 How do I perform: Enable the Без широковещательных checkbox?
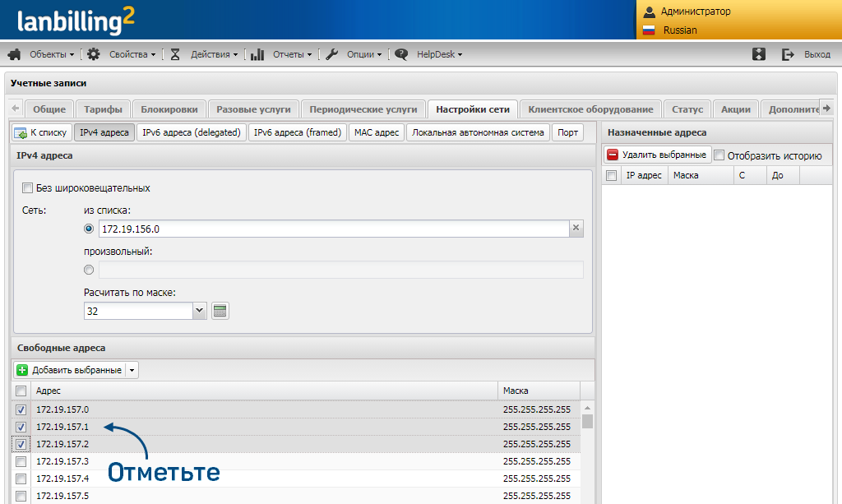click(28, 188)
